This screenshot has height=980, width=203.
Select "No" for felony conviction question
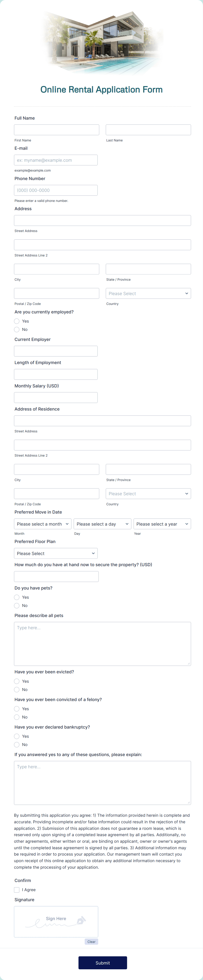point(17,717)
